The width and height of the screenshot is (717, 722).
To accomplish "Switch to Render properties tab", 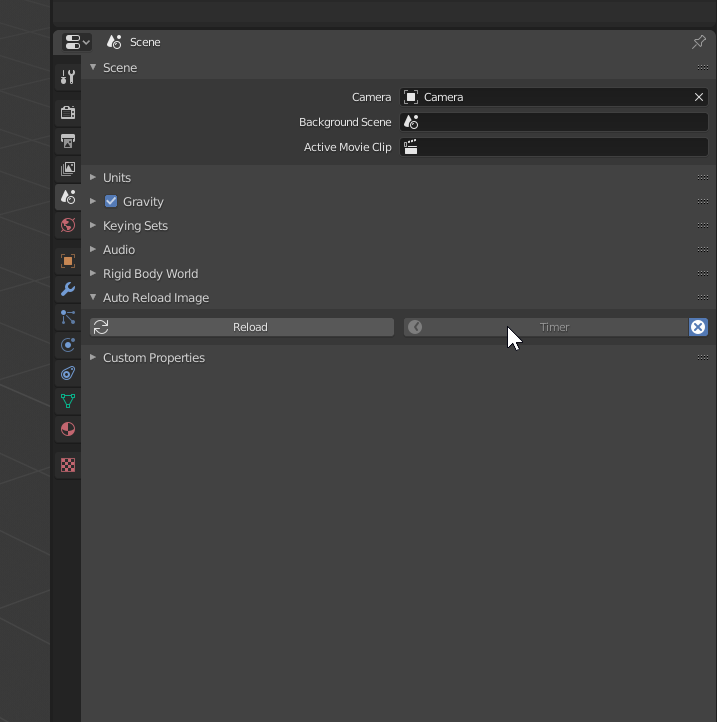I will (x=68, y=113).
